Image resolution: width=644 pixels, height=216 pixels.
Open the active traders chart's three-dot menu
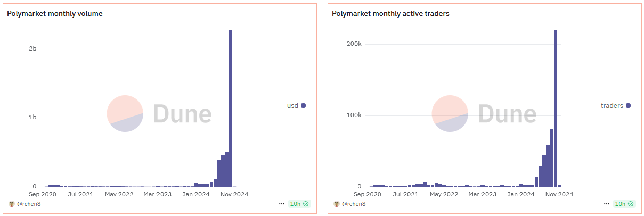[x=607, y=204]
